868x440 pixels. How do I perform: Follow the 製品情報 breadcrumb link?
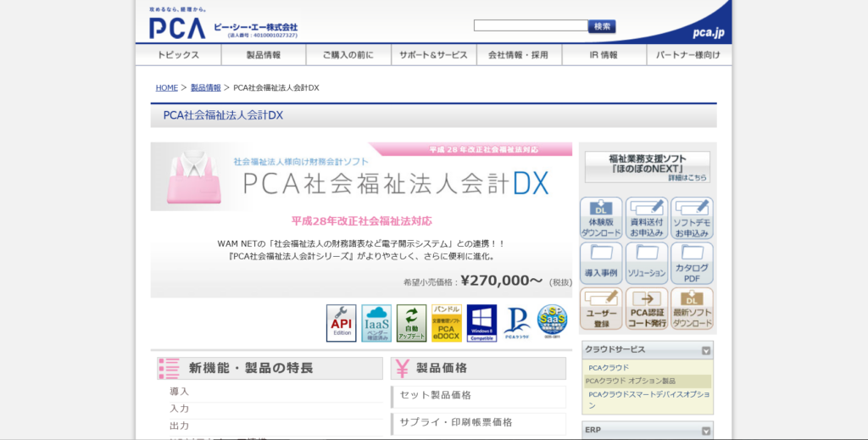coord(206,87)
